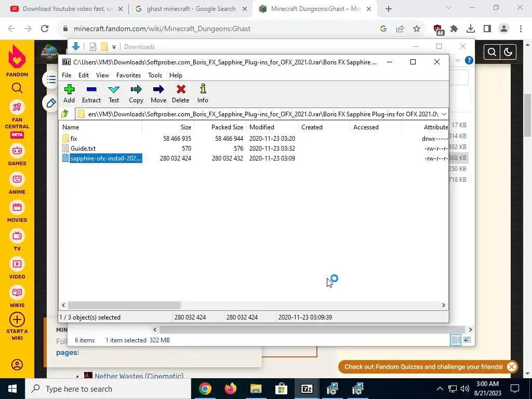Open Chrome downloads icon
532x399 pixels.
click(x=471, y=29)
